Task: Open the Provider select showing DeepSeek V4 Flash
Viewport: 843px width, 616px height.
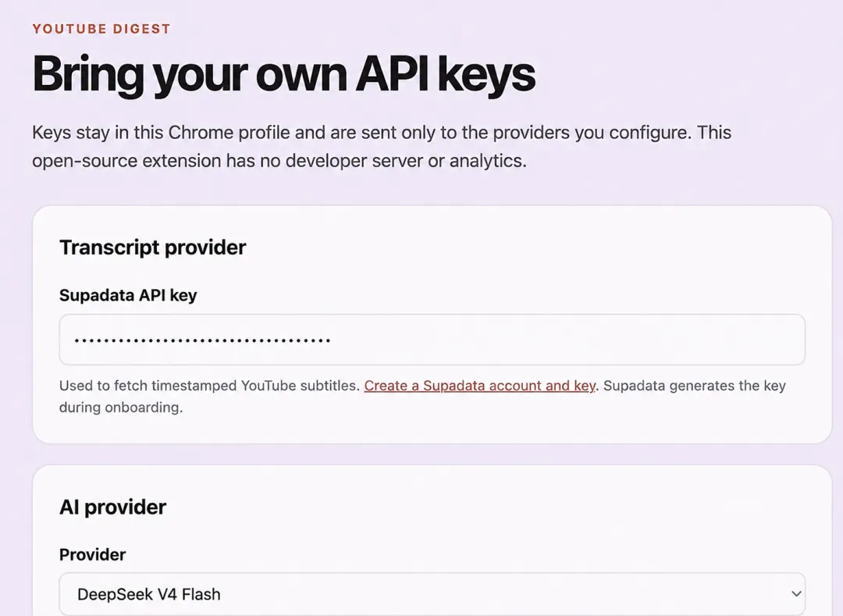Action: point(432,594)
